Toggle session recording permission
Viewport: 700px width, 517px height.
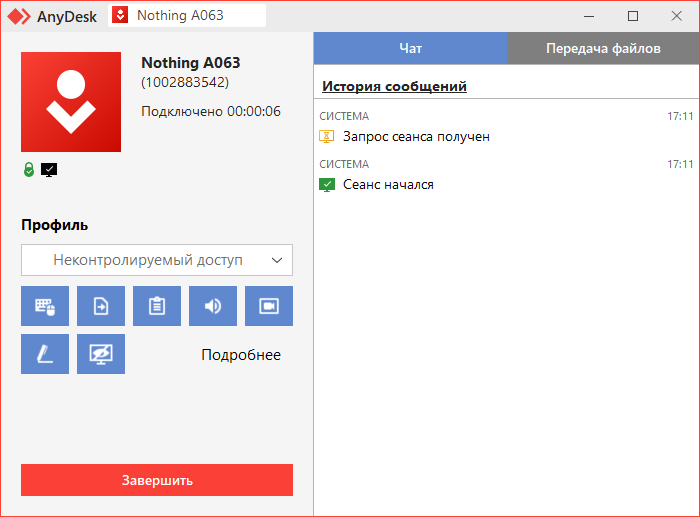click(269, 306)
